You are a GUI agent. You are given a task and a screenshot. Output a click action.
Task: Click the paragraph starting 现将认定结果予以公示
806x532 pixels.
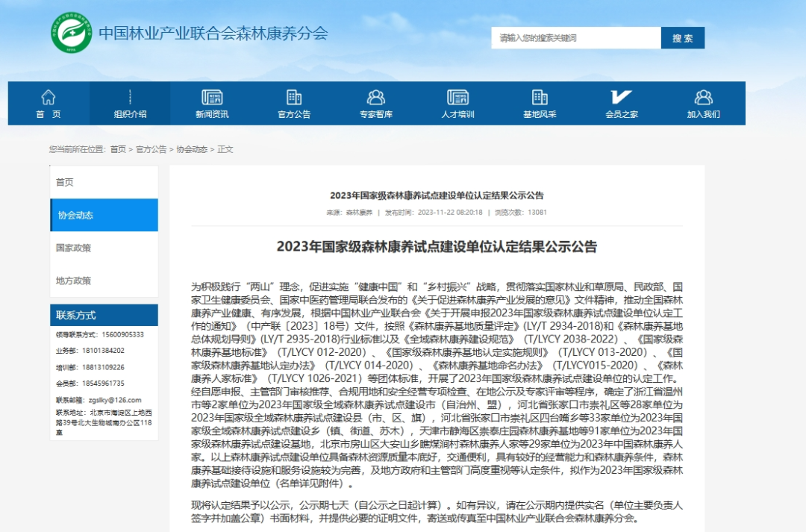(437, 512)
